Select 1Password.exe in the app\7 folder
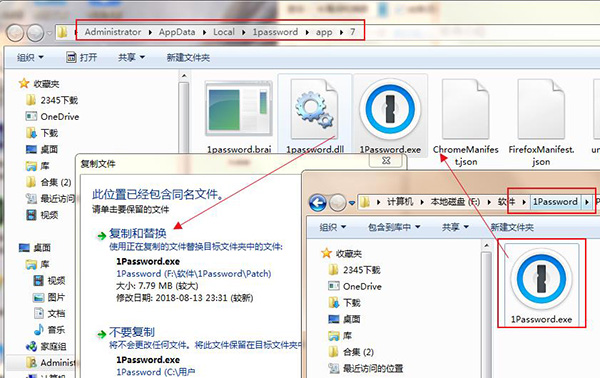This screenshot has width=600, height=378. 390,116
